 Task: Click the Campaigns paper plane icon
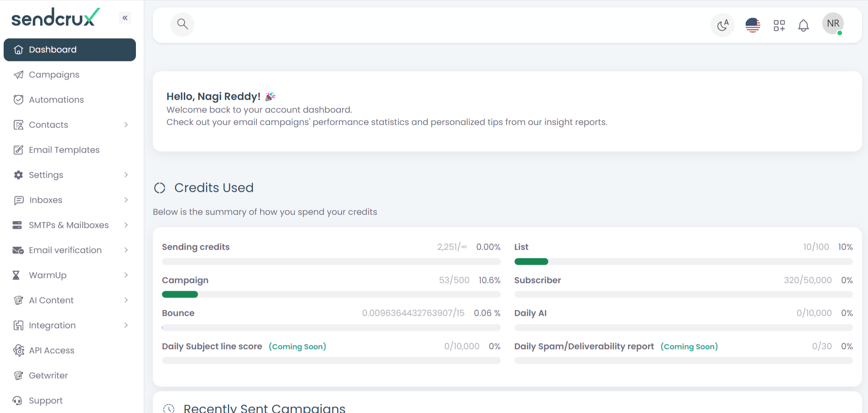coord(18,75)
